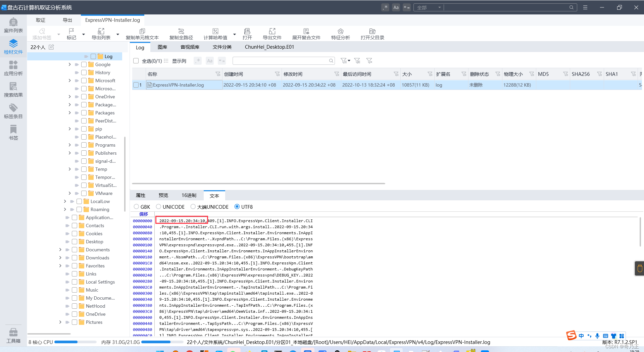This screenshot has width=644, height=352.
Task: Switch to the 导出 tab
Action: point(67,20)
